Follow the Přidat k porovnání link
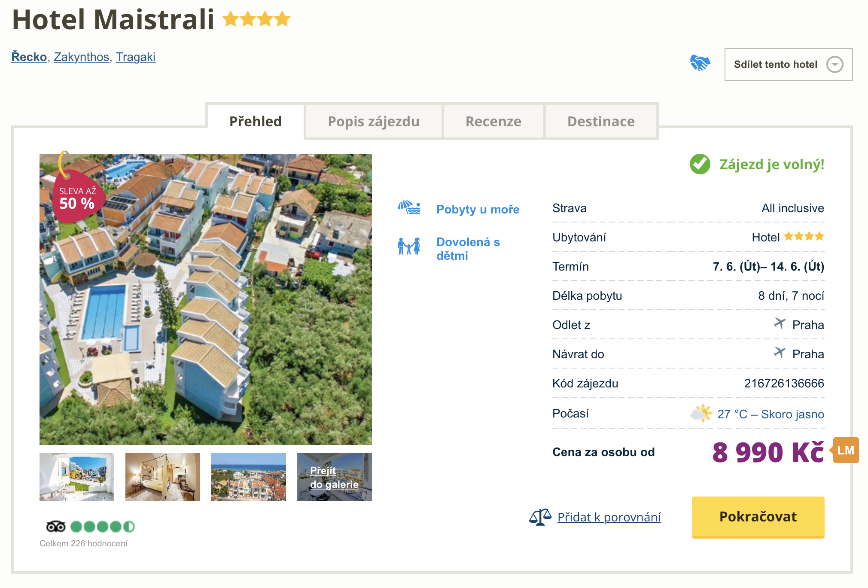This screenshot has height=588, width=868. pyautogui.click(x=609, y=517)
